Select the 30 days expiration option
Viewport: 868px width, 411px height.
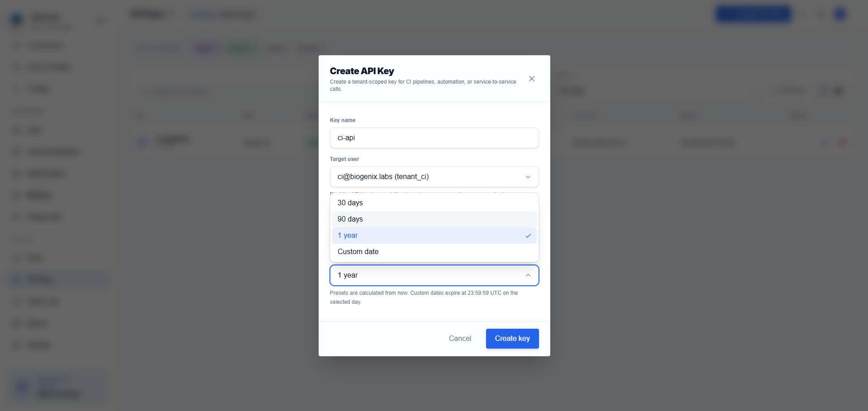click(x=434, y=203)
